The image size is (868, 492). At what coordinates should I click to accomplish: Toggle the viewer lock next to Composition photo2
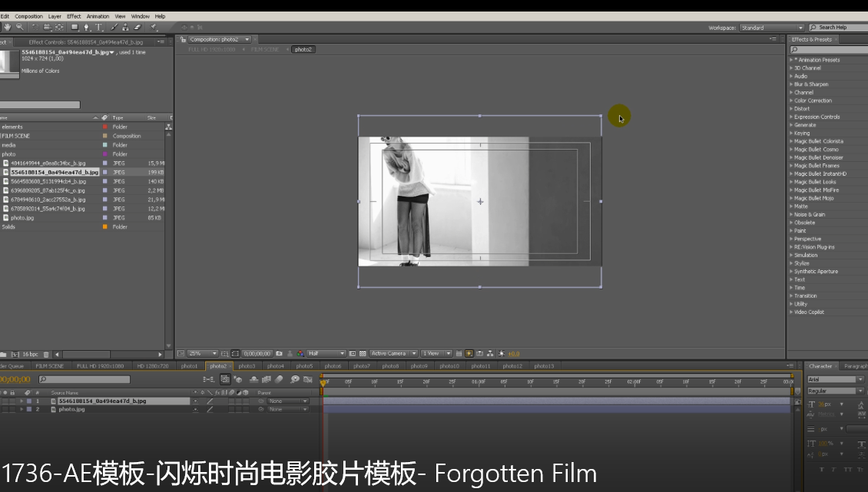click(x=184, y=39)
